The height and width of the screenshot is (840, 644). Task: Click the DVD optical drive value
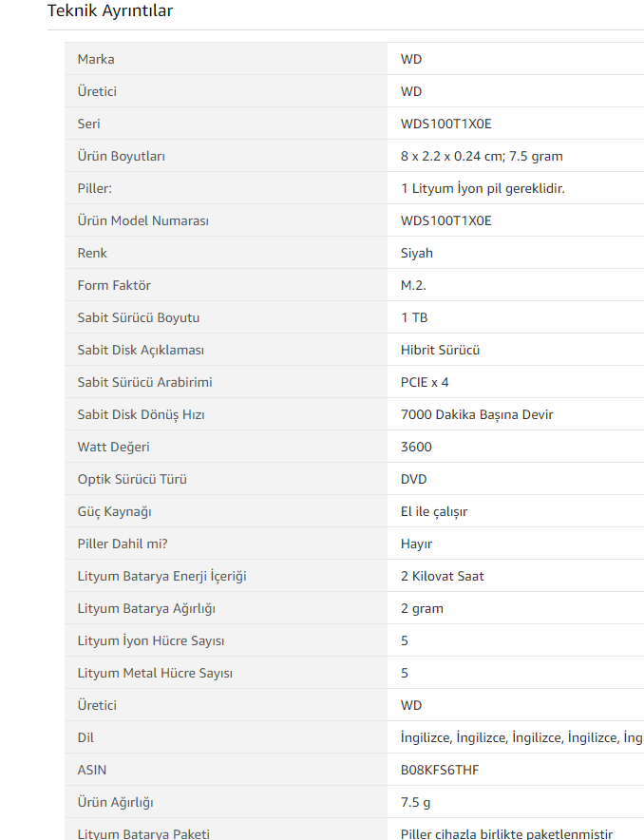pos(414,479)
